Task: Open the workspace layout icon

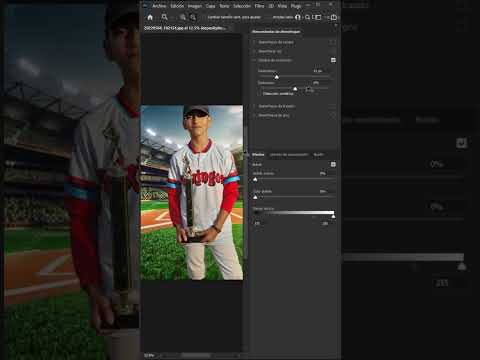Action: tap(318, 17)
